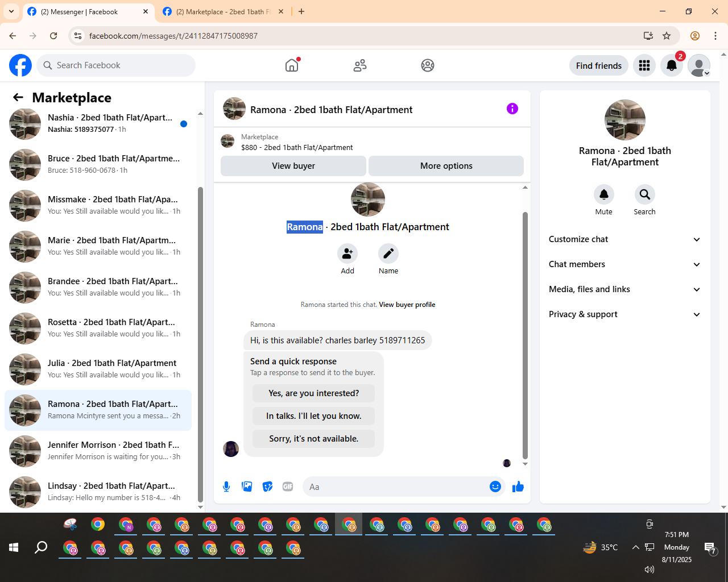Expand Chat members section
728x582 pixels.
point(625,264)
